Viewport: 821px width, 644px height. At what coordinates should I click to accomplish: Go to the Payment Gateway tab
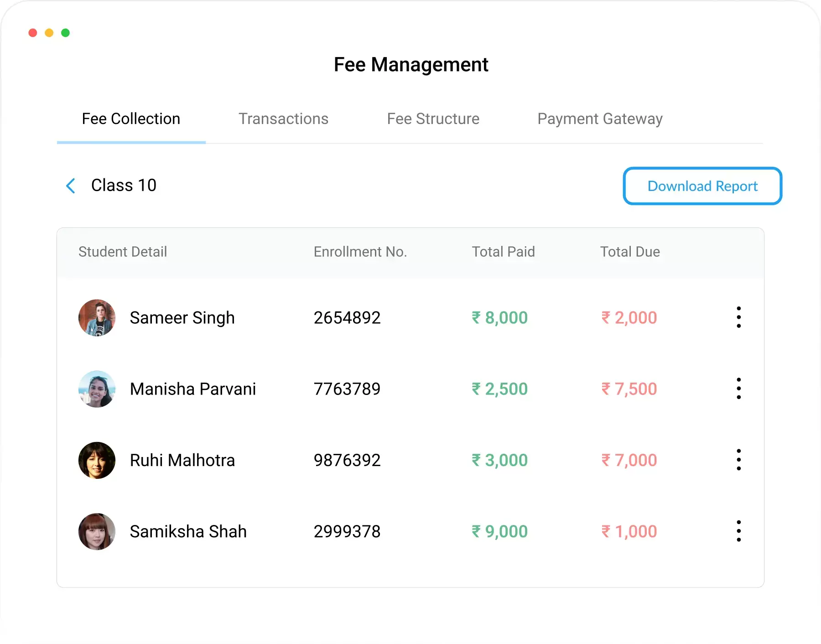pyautogui.click(x=599, y=119)
